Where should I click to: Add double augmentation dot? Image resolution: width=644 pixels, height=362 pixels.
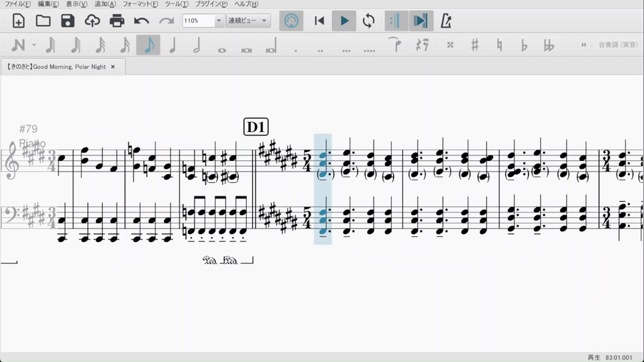(321, 50)
